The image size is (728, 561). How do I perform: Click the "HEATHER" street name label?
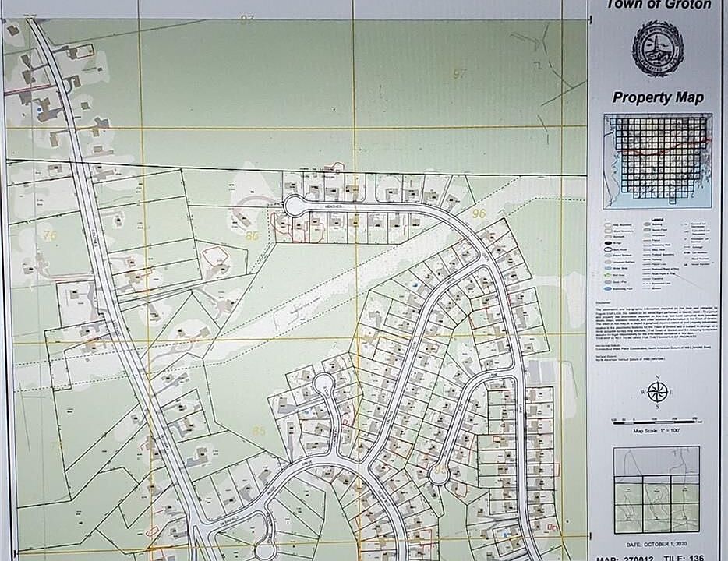pyautogui.click(x=333, y=206)
